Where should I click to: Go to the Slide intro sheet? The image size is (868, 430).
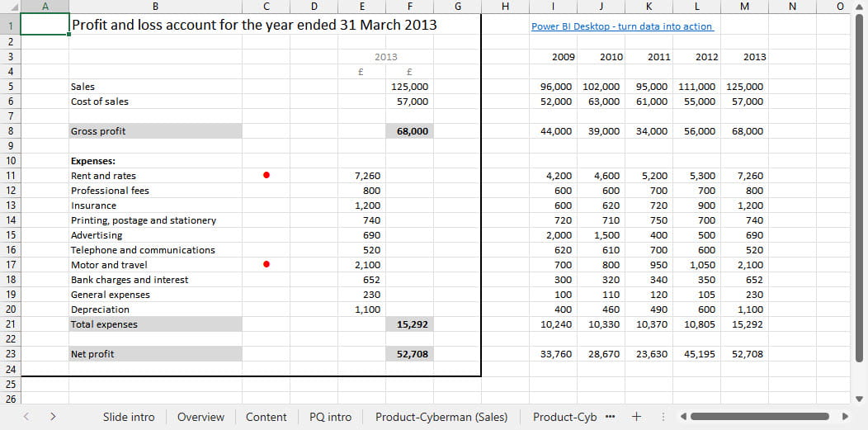tap(129, 417)
